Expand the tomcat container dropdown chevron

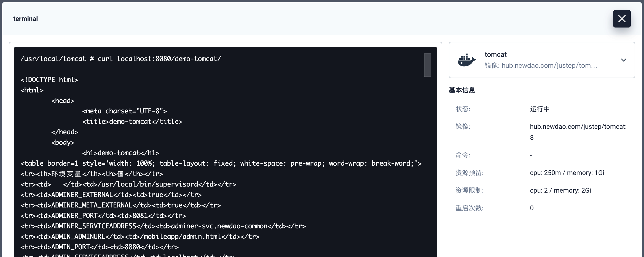click(624, 60)
